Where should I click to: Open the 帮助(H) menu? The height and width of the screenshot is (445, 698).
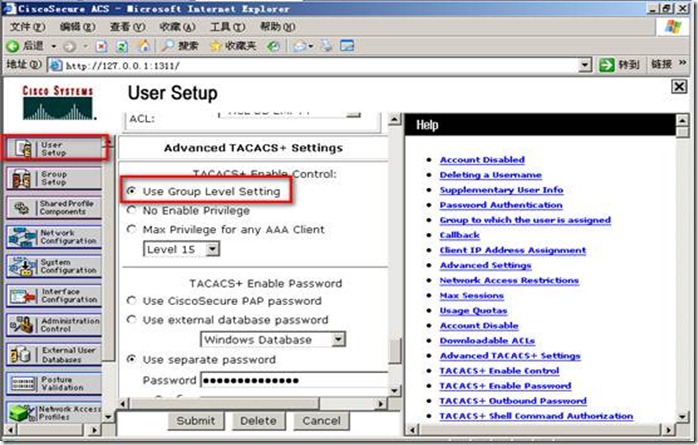click(277, 27)
